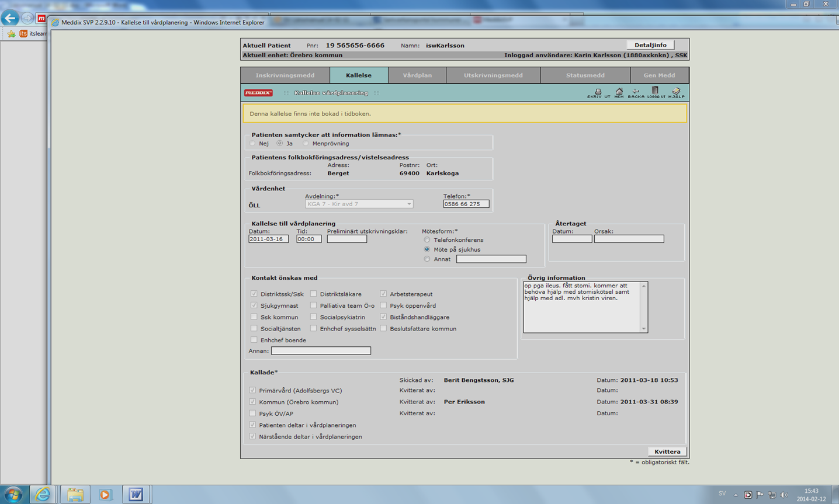The height and width of the screenshot is (504, 839).
Task: Click the volume speaker tray icon
Action: click(x=784, y=495)
